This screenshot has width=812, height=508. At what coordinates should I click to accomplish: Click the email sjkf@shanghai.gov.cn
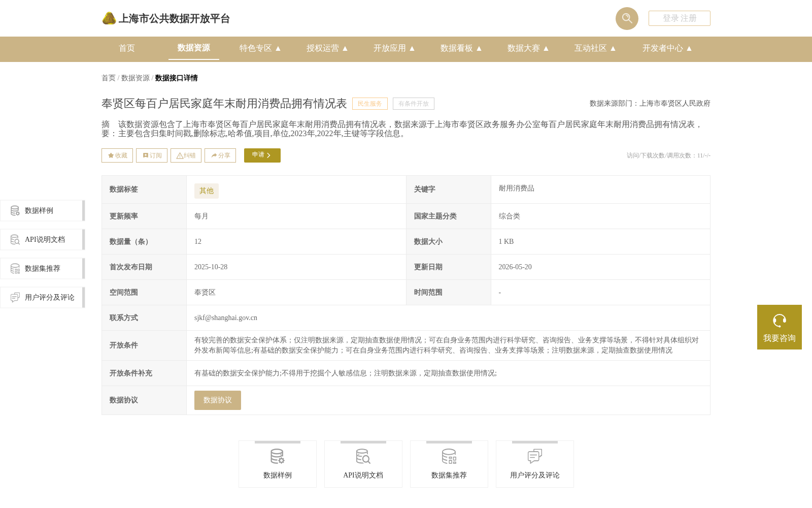tap(226, 318)
